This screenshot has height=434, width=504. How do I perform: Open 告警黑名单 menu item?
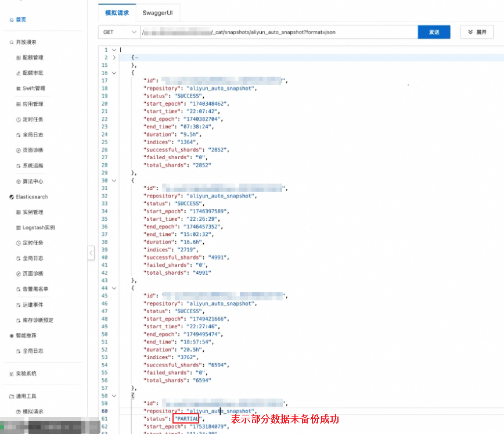pyautogui.click(x=35, y=289)
